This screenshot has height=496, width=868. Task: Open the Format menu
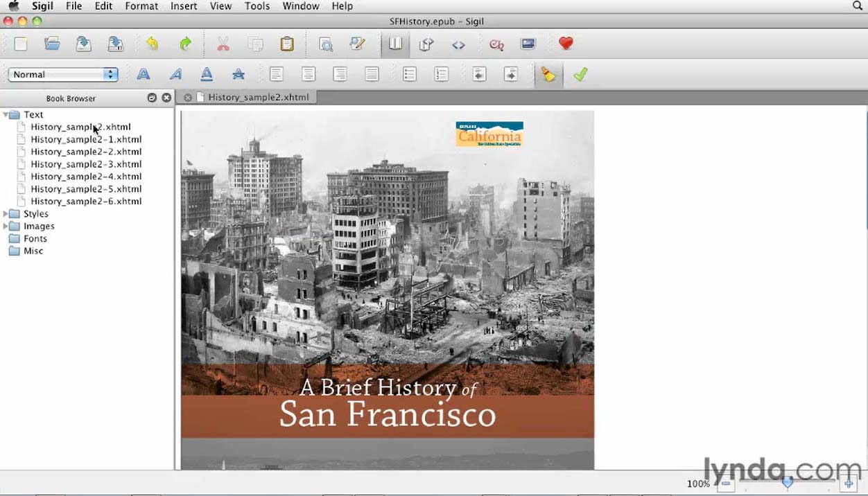(x=141, y=6)
